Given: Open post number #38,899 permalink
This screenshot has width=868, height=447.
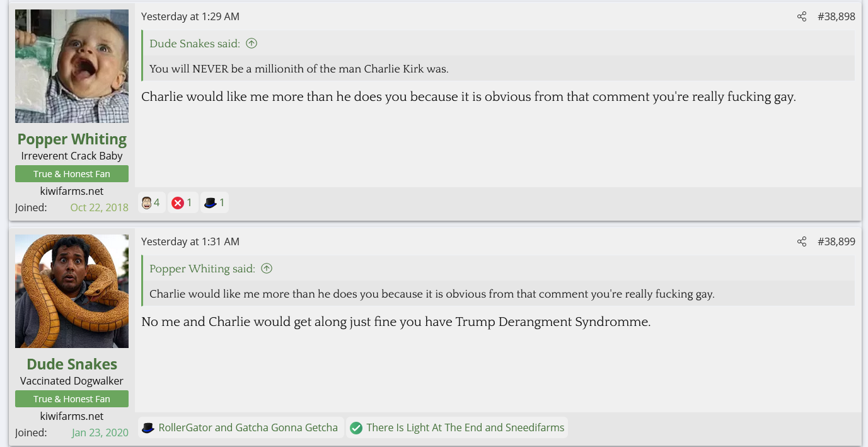Looking at the screenshot, I should 836,242.
